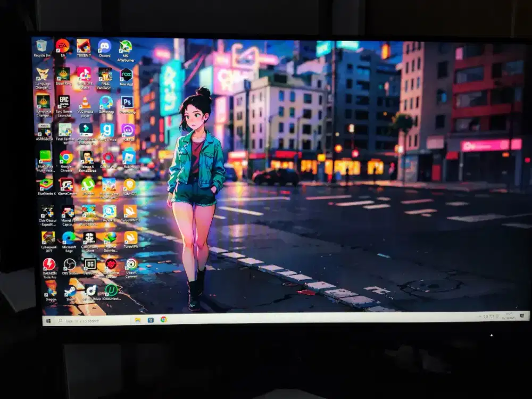Screen dimensions: 532x399
Task: Open File Explorer from the taskbar
Action: [x=138, y=320]
